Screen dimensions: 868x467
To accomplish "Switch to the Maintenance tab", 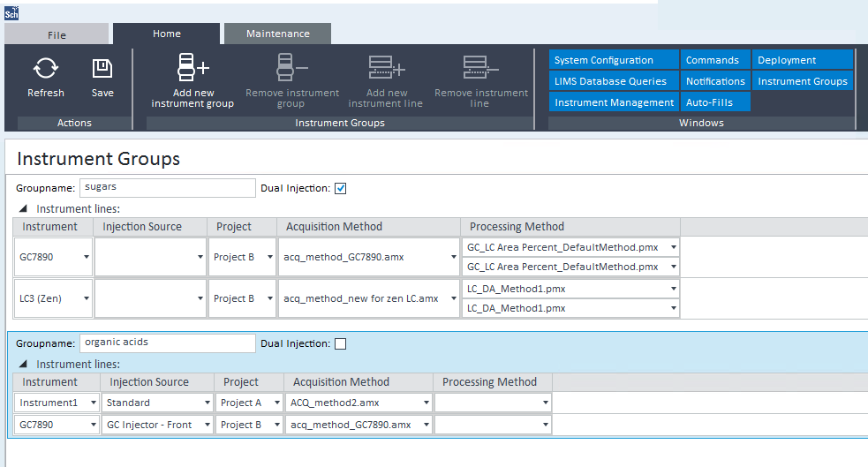I will [x=277, y=34].
